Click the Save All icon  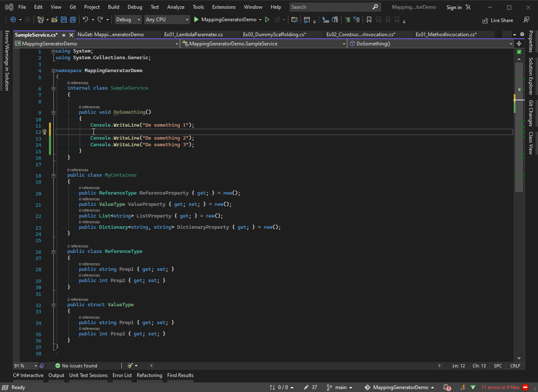73,20
